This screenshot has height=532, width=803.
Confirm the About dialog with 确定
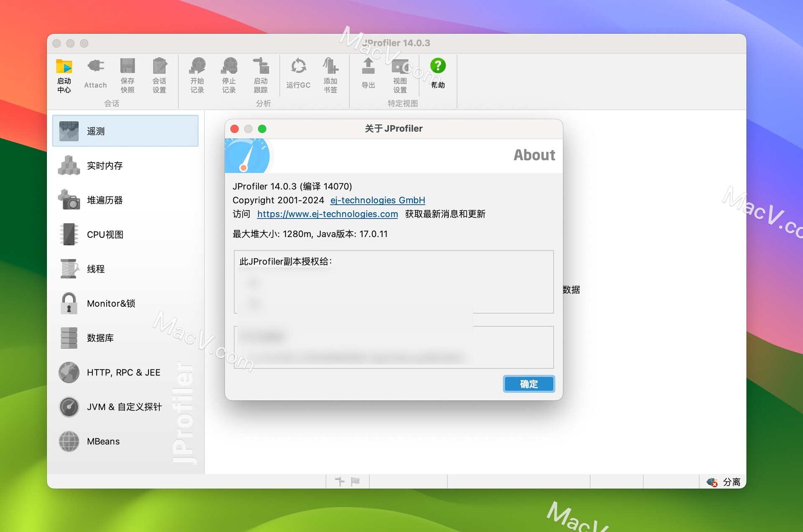(x=529, y=384)
